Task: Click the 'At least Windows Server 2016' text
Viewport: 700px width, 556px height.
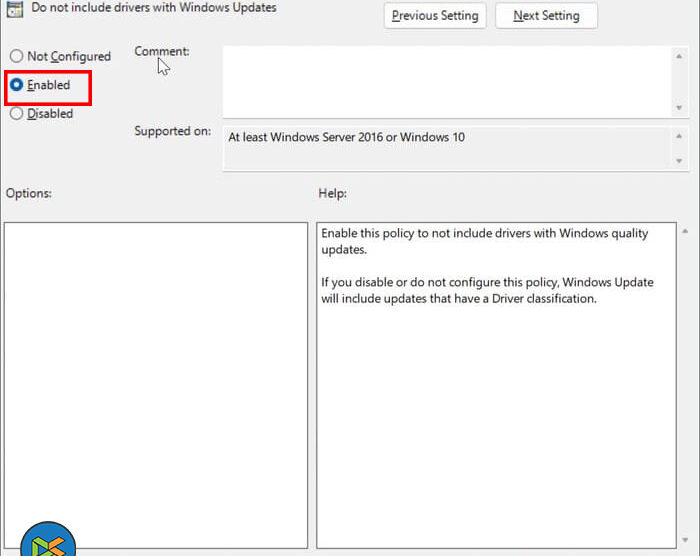Action: coord(346,137)
